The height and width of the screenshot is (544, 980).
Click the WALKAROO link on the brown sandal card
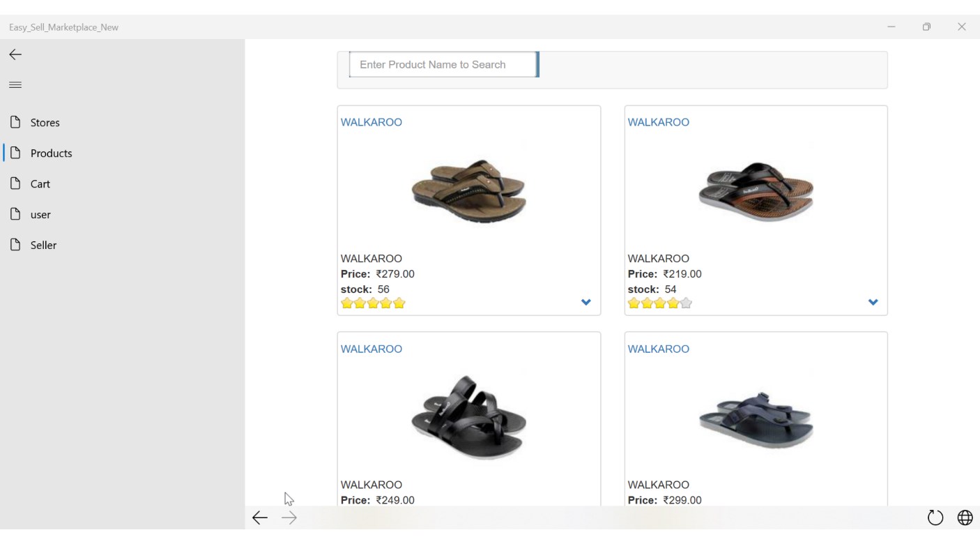[371, 122]
